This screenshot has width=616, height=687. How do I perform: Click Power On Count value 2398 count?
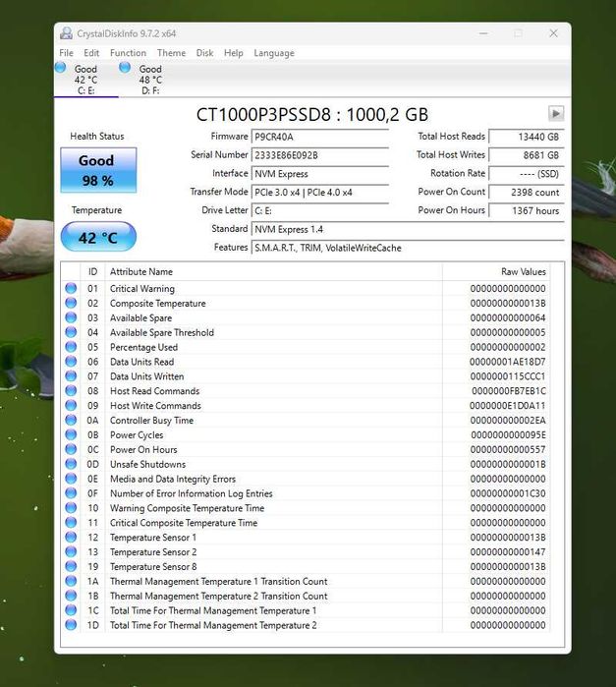(527, 192)
